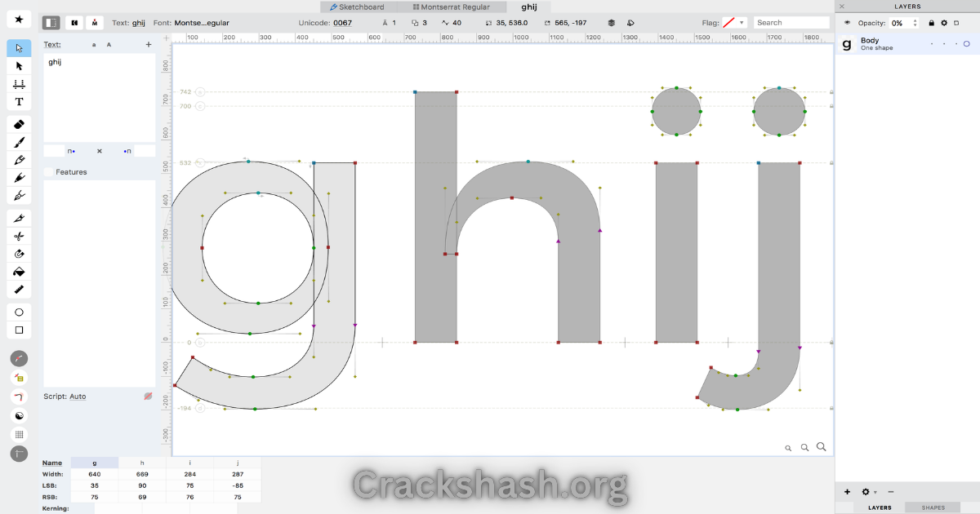Toggle the square wireframe icon in Layers header
This screenshot has height=514, width=980.
(x=956, y=23)
